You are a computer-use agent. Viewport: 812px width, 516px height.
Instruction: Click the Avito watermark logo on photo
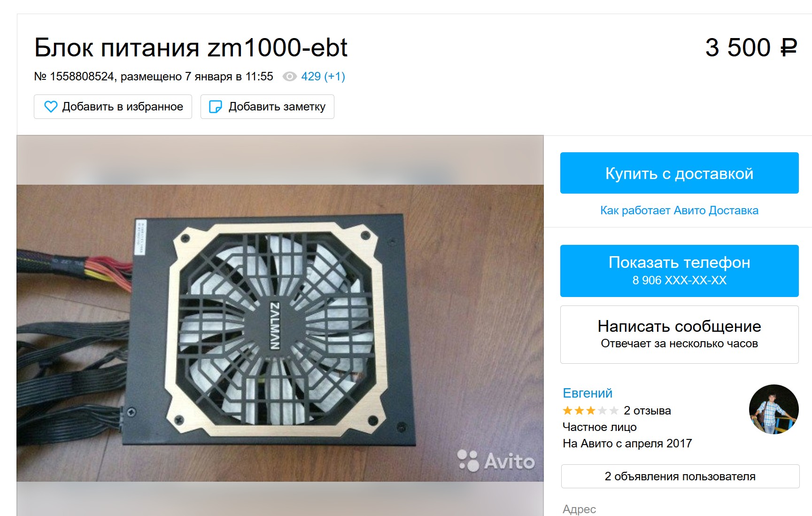click(x=496, y=461)
